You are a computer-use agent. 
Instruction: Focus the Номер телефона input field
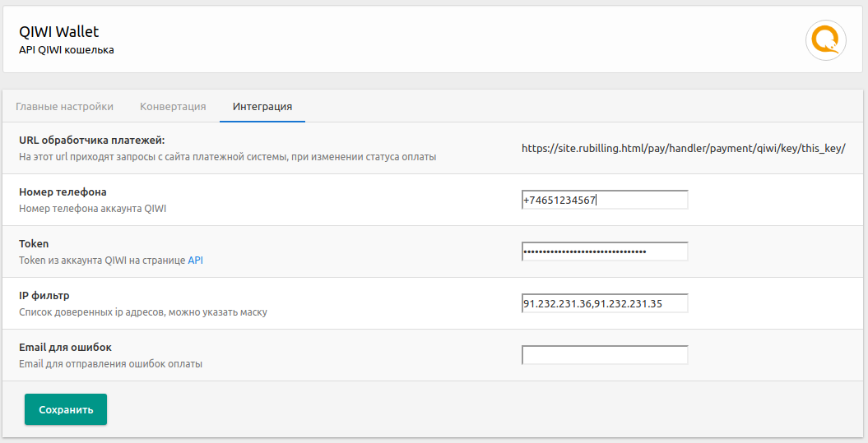pos(605,200)
